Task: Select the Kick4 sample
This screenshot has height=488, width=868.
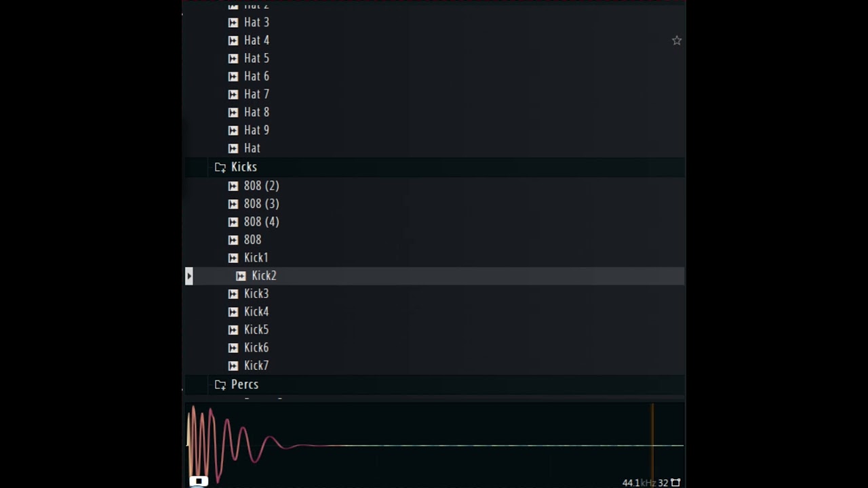Action: (256, 312)
